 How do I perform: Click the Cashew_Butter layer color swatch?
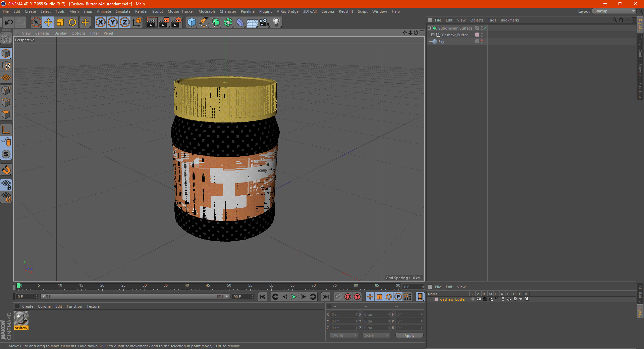[x=436, y=299]
